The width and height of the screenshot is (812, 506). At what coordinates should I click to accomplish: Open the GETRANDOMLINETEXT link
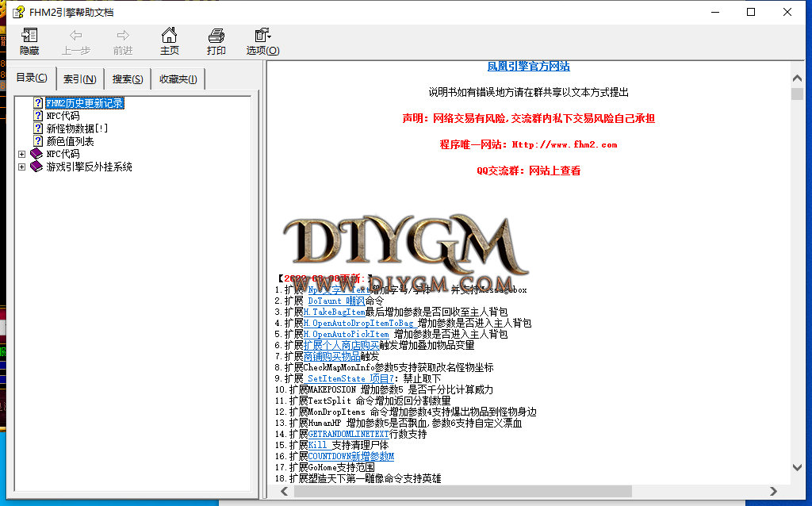pyautogui.click(x=349, y=434)
